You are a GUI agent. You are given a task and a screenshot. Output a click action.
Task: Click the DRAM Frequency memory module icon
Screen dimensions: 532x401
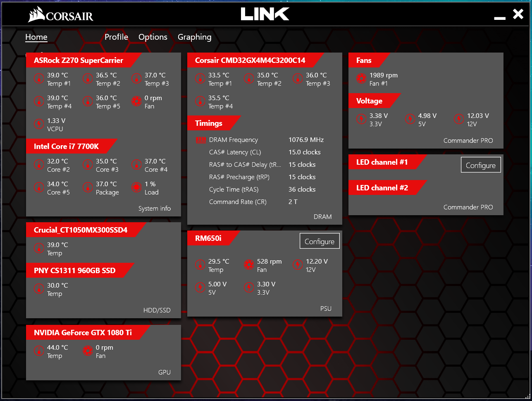200,140
